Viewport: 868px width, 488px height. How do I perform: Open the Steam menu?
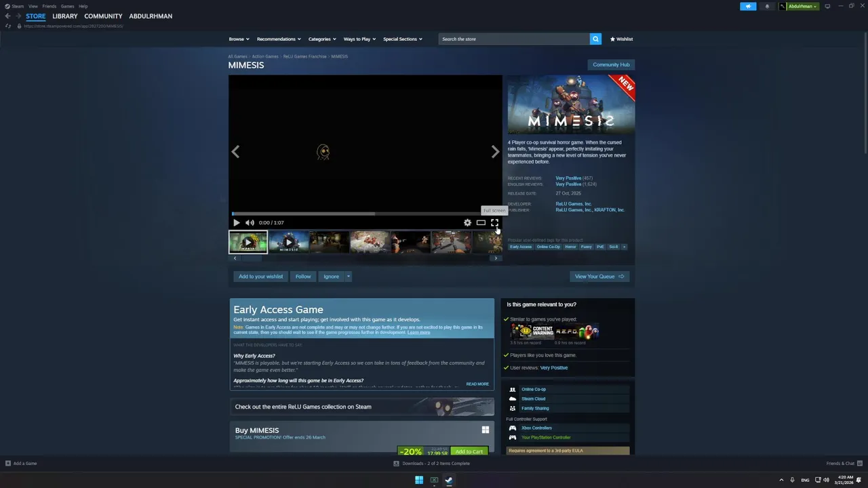[x=17, y=6]
